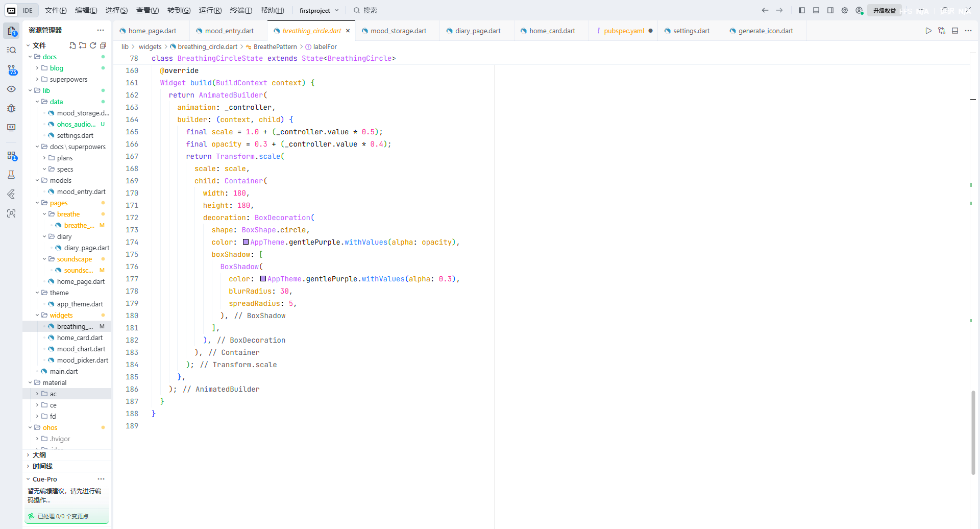
Task: Click the BreathePattern breadcrumb
Action: coord(275,46)
